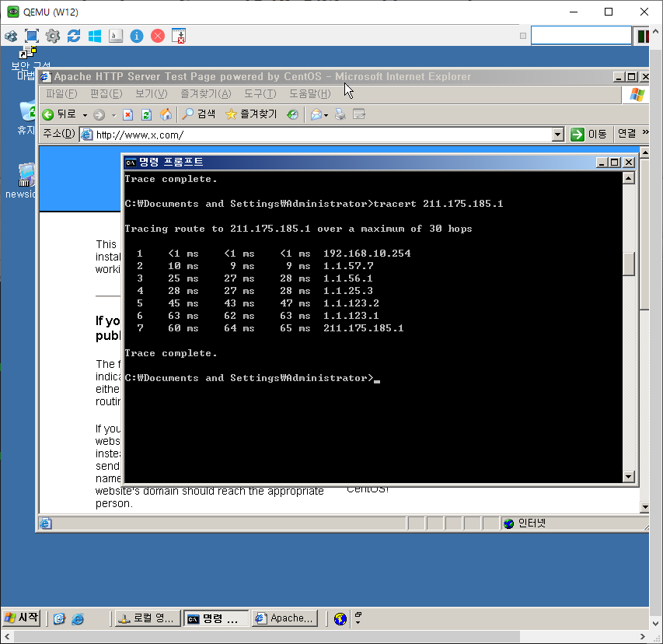
Task: Open the Tools (도구) menu in Internet Explorer
Action: (260, 93)
